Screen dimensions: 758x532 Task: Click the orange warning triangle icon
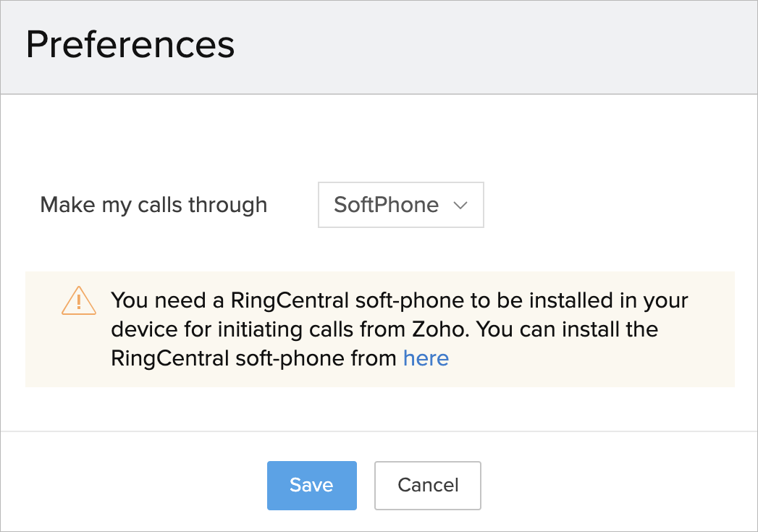click(x=79, y=300)
